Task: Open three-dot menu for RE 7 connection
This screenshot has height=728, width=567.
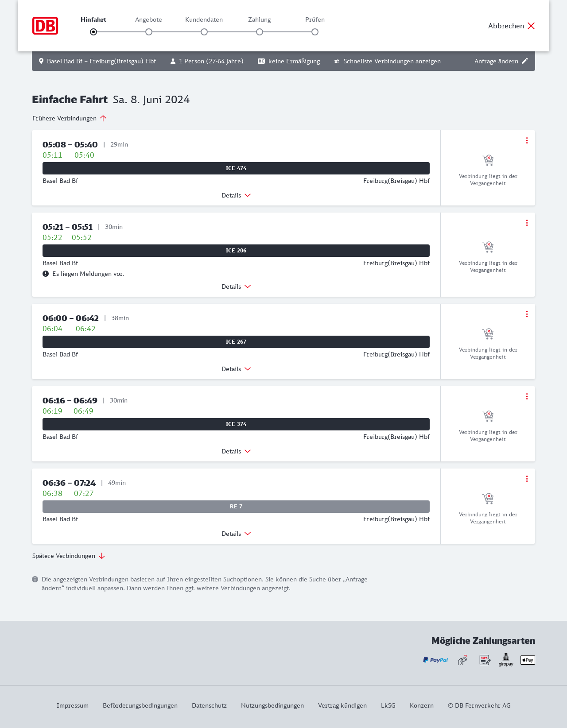Action: 527,479
